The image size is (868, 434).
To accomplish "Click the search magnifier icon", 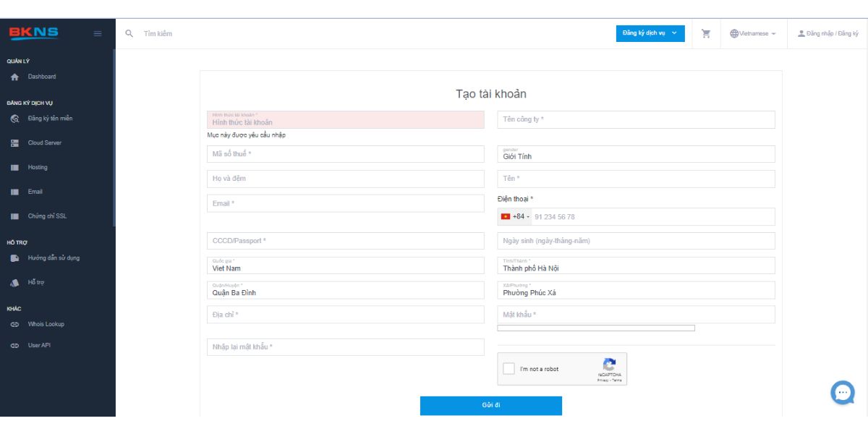I will (x=129, y=33).
